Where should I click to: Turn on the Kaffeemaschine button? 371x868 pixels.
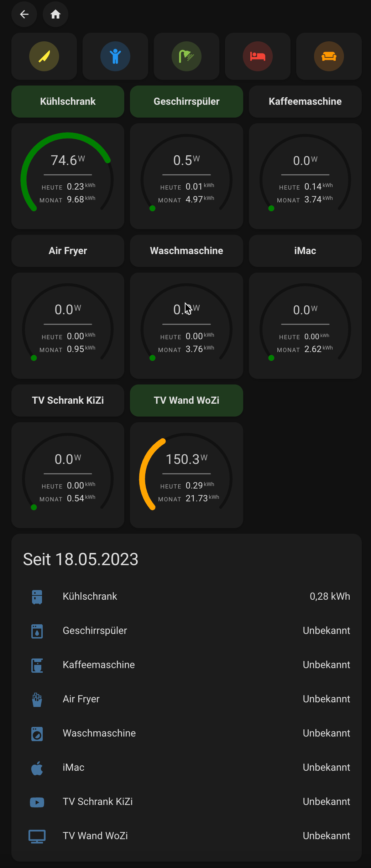click(305, 102)
